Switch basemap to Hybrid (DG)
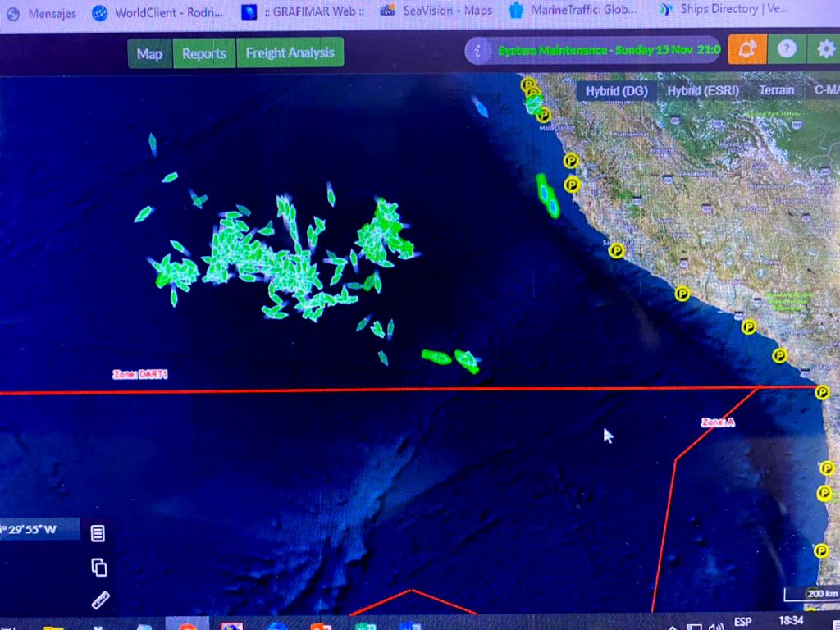This screenshot has width=840, height=630. click(x=616, y=90)
